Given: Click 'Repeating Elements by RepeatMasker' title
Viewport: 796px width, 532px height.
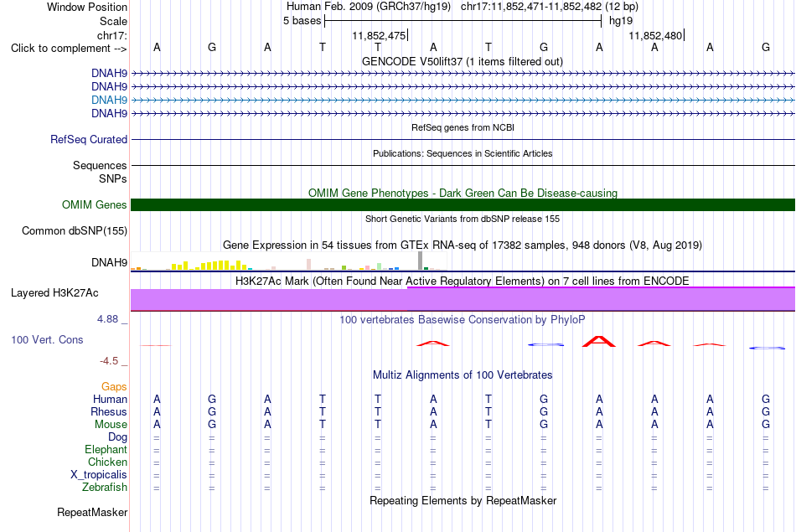Looking at the screenshot, I should (463, 500).
